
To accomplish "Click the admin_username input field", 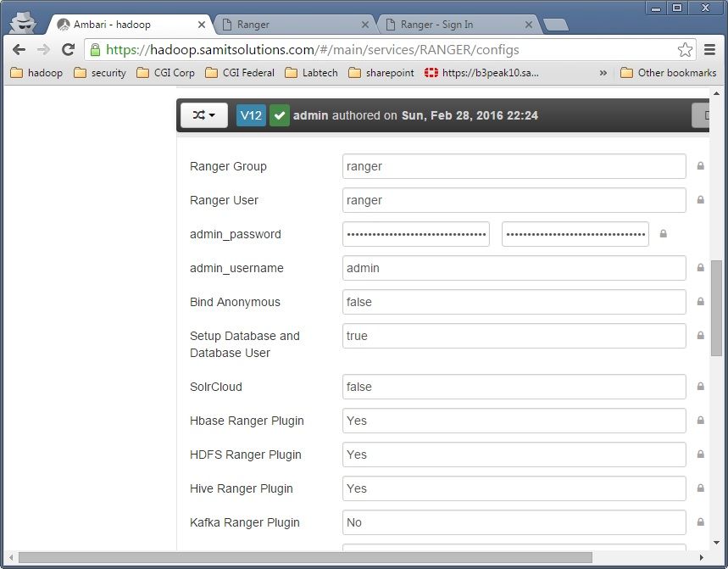I will pyautogui.click(x=514, y=268).
